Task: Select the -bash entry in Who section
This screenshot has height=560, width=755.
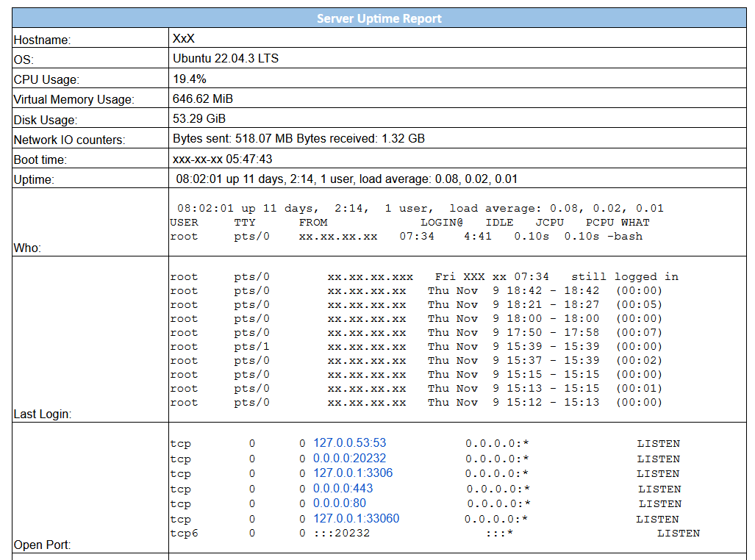Action: [x=625, y=237]
